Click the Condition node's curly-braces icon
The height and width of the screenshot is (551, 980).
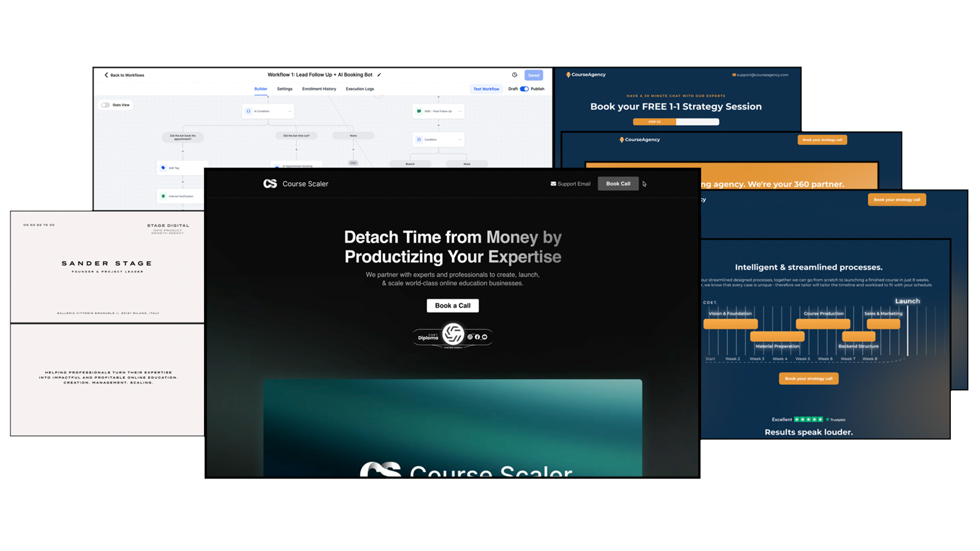coord(419,139)
